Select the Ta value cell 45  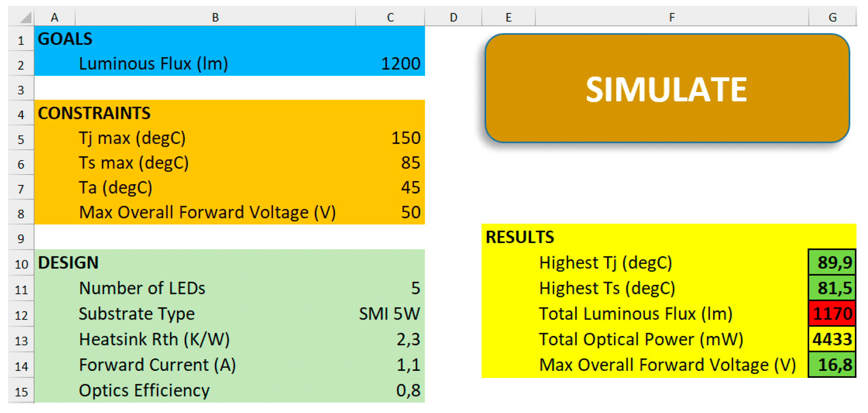pyautogui.click(x=410, y=188)
